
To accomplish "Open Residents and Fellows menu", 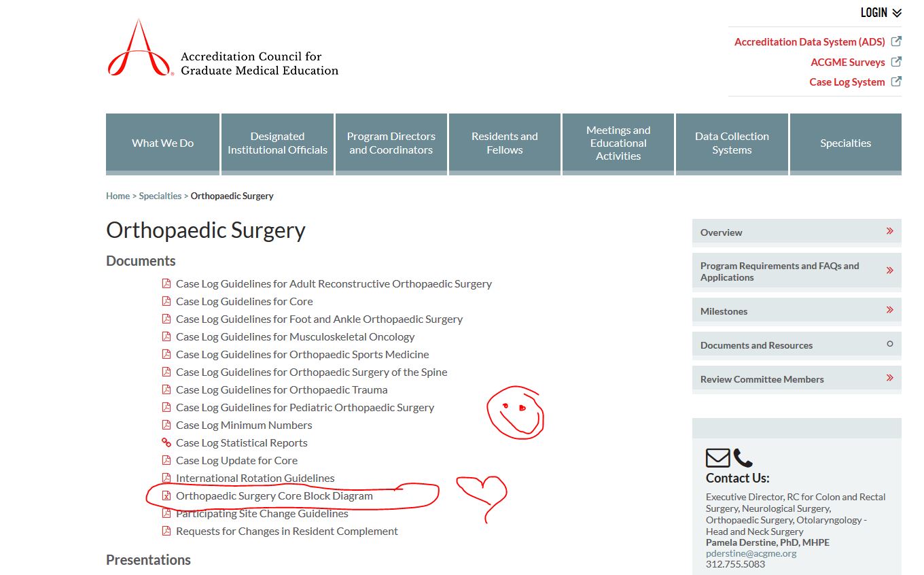I will pos(505,143).
